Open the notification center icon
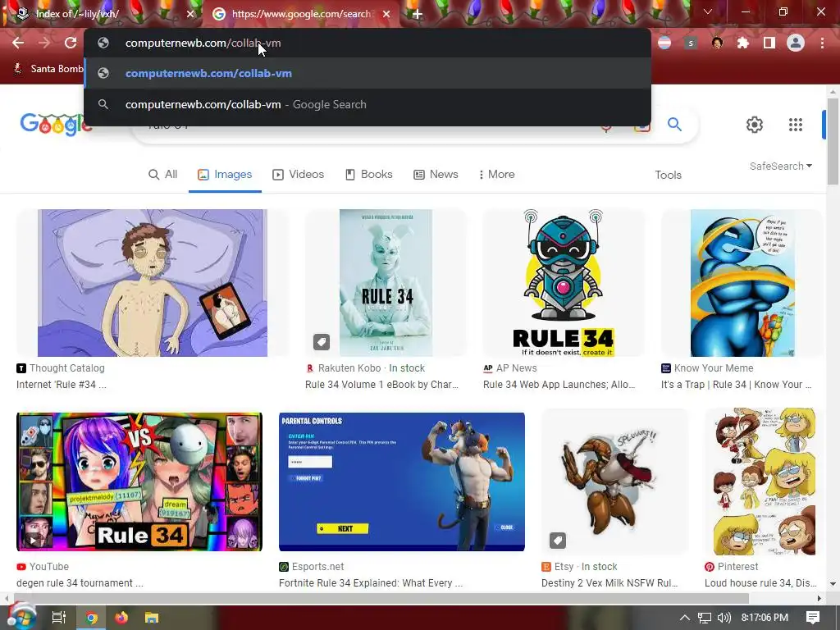Screen dimensions: 840x630 813,618
